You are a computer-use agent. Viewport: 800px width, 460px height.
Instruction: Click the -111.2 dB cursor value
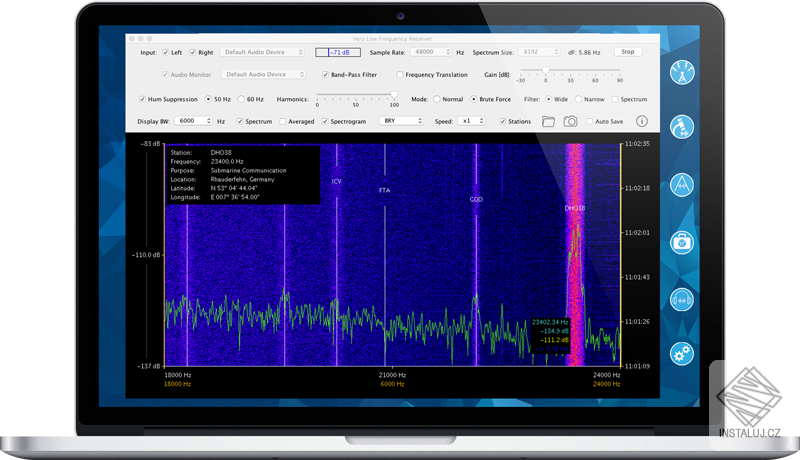click(x=555, y=340)
